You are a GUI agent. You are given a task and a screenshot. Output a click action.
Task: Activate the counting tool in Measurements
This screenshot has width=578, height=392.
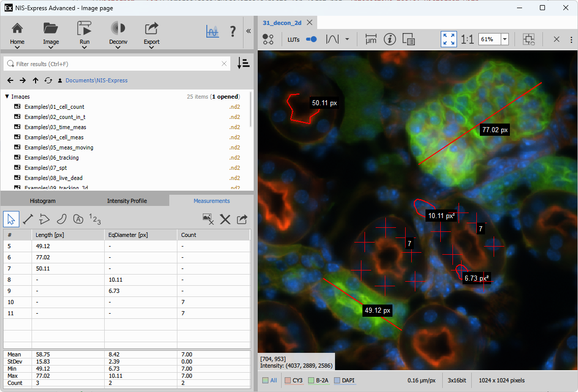(x=95, y=219)
